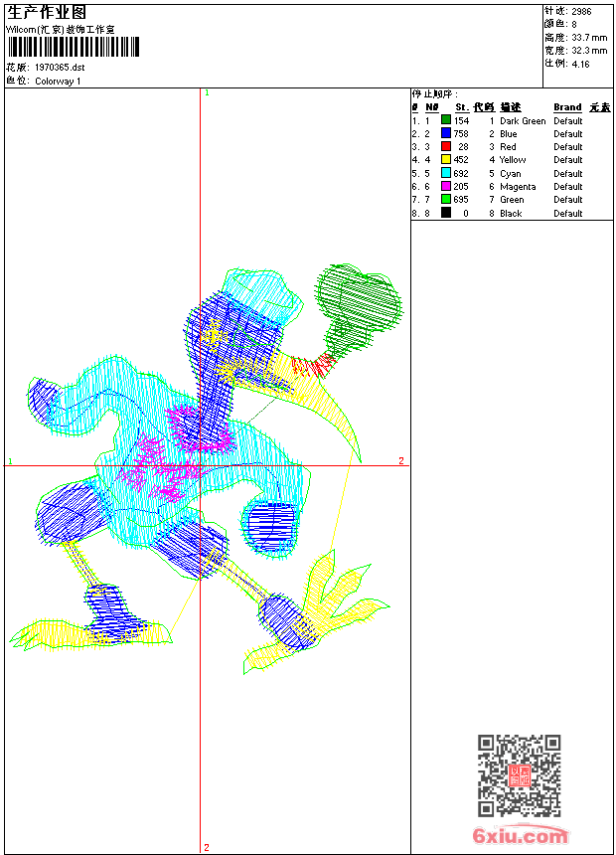Image resolution: width=616 pixels, height=855 pixels.
Task: Click stitch count '758' in the Blue row
Action: click(461, 133)
